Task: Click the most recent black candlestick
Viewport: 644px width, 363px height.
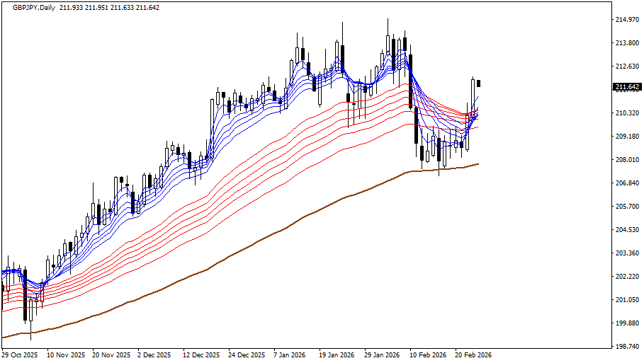Action: click(x=479, y=83)
